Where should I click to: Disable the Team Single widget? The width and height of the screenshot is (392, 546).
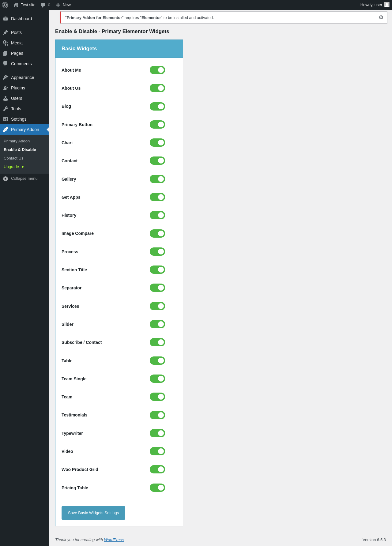pyautogui.click(x=157, y=379)
